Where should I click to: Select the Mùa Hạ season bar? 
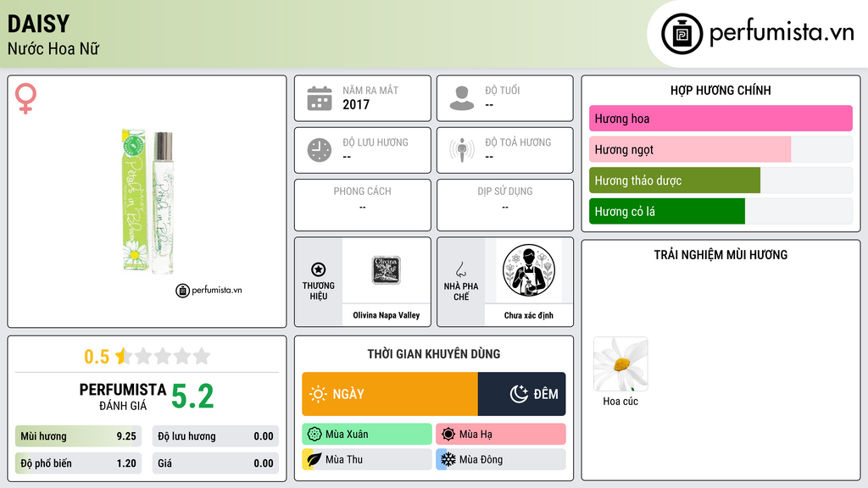coord(501,435)
